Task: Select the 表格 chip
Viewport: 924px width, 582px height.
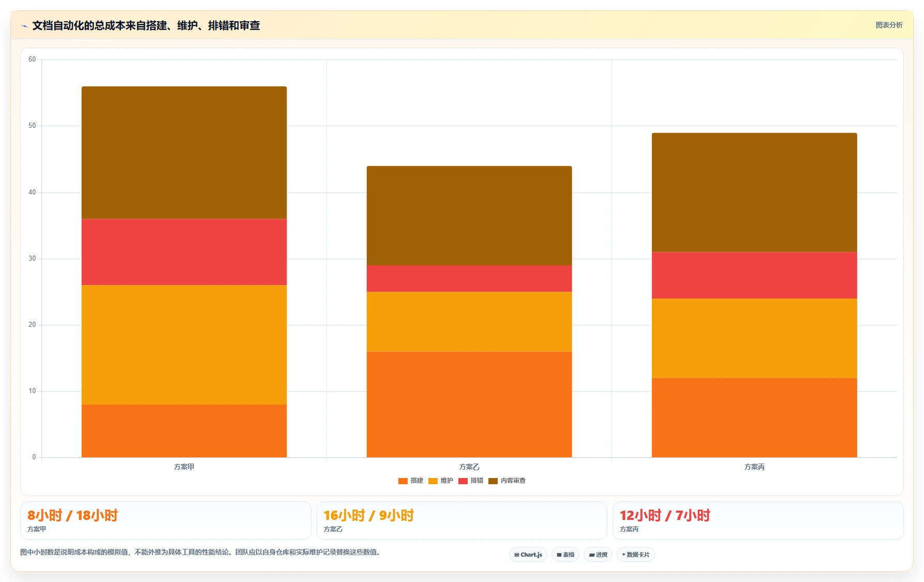Action: 565,555
